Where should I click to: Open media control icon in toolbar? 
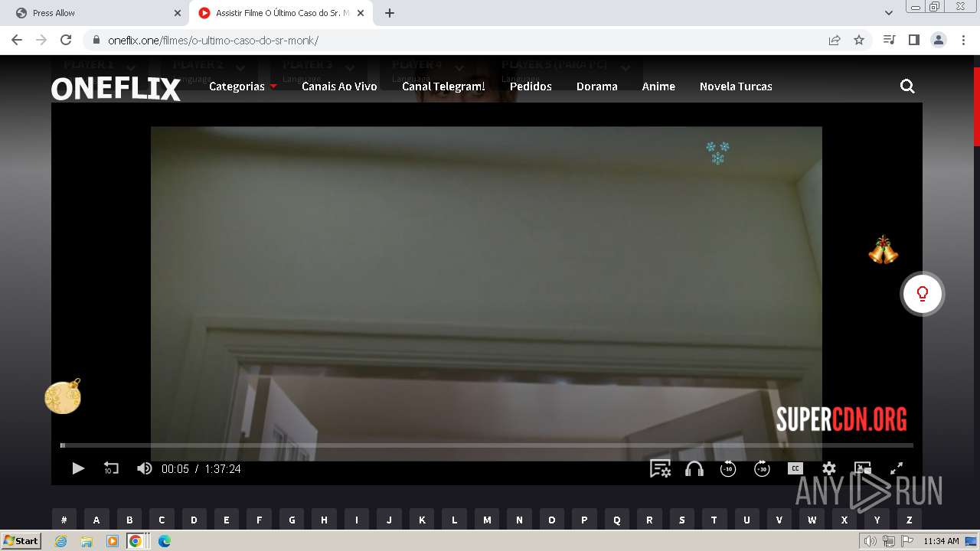(x=889, y=40)
